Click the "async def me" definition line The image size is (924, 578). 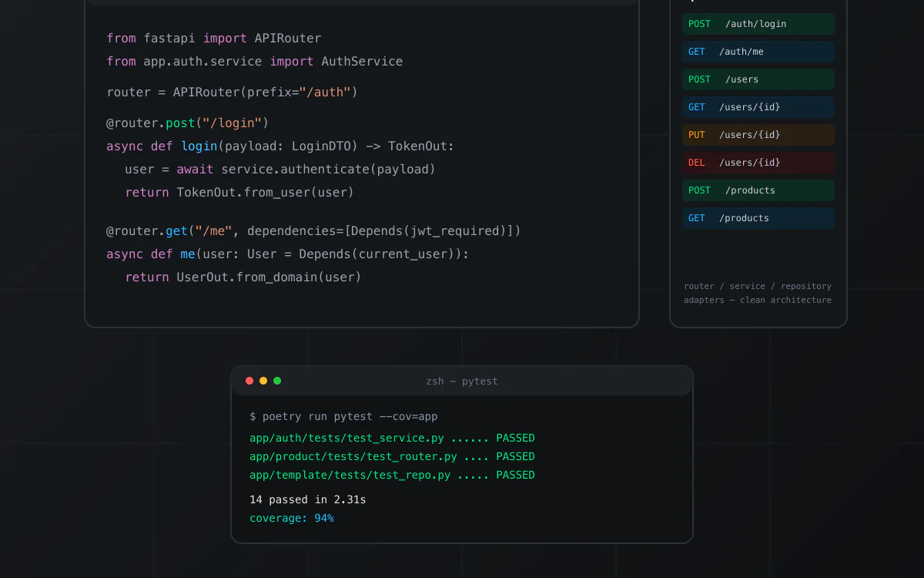[x=288, y=254]
